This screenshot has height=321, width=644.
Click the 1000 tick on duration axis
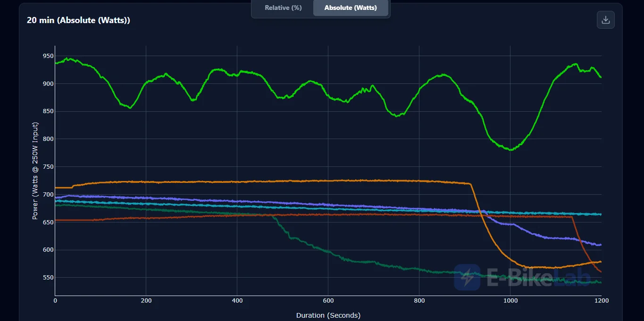tap(510, 300)
